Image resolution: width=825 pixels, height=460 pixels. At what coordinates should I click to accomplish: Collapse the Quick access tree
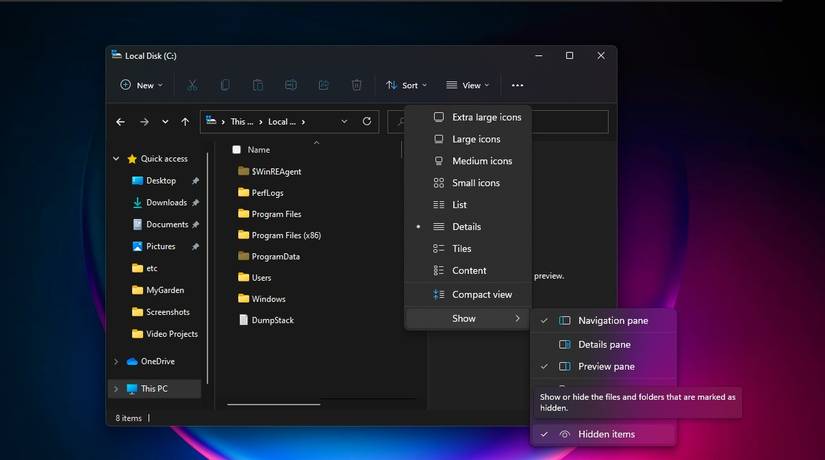[116, 158]
